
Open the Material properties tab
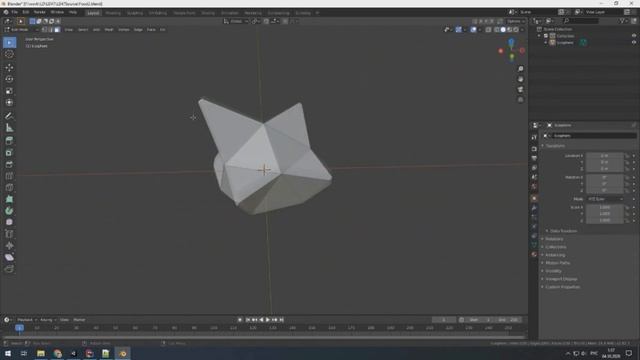(x=534, y=254)
